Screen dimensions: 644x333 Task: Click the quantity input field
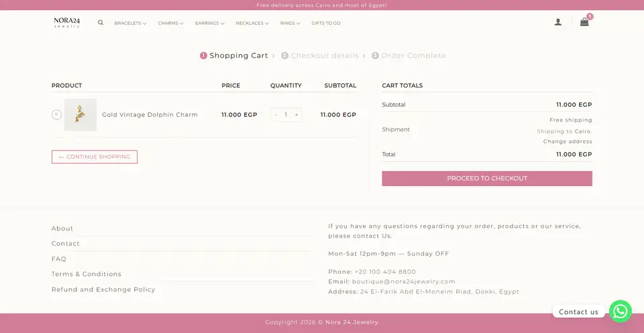click(x=286, y=115)
